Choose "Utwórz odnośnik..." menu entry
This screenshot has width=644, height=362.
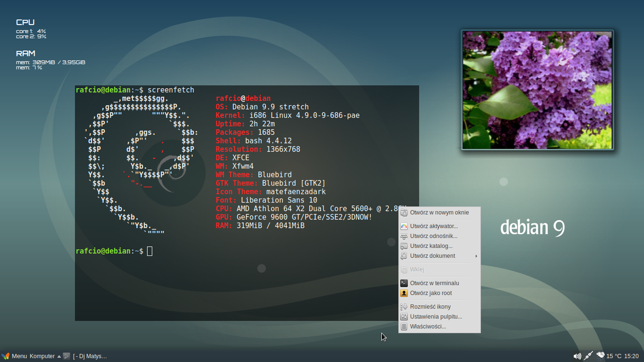click(439, 236)
